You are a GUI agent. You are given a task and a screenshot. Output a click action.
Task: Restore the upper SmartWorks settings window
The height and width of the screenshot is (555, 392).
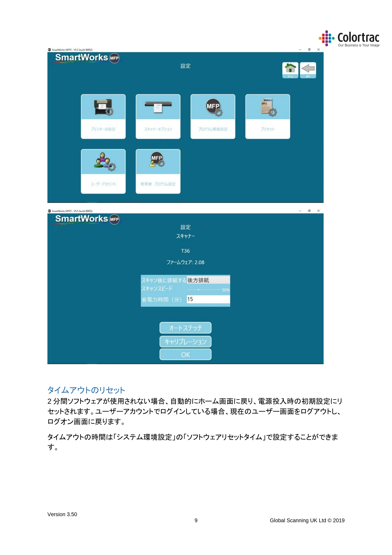click(x=309, y=50)
